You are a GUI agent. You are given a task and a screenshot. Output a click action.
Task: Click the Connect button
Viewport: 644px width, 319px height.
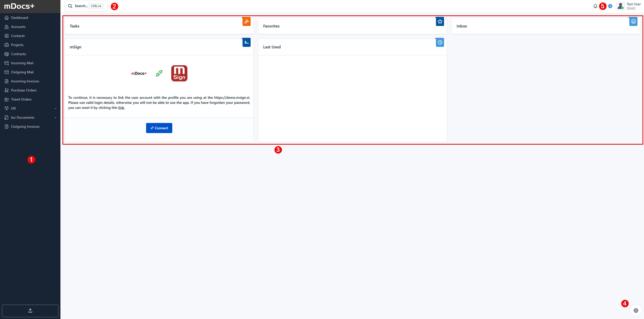tap(159, 128)
